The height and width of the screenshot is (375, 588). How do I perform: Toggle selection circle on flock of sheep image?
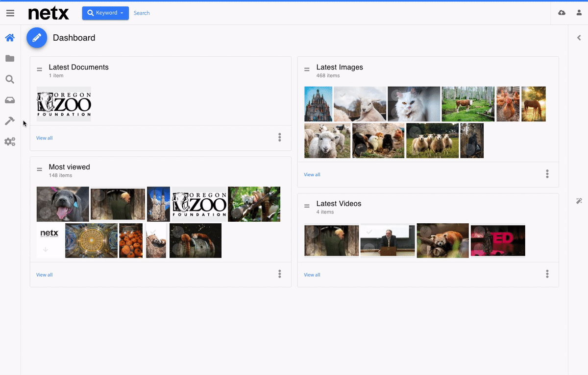pyautogui.click(x=415, y=132)
